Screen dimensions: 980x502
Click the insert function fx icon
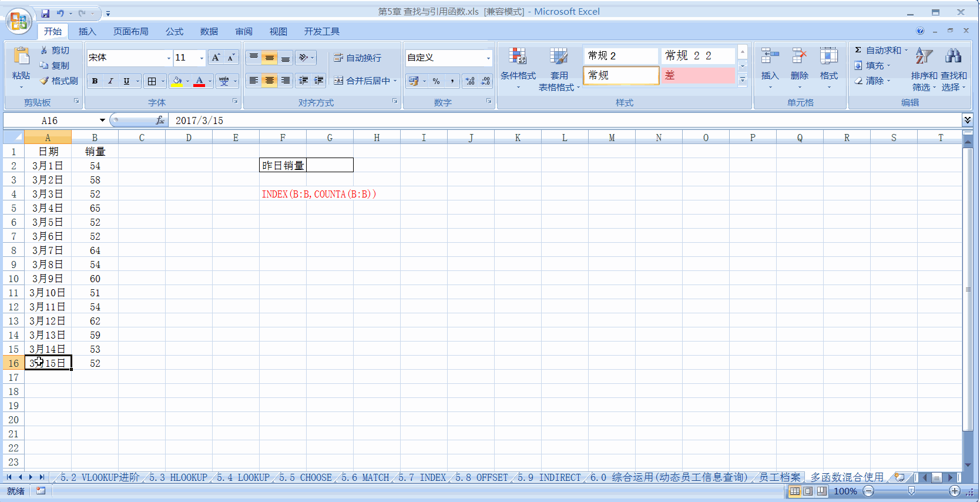pyautogui.click(x=160, y=121)
